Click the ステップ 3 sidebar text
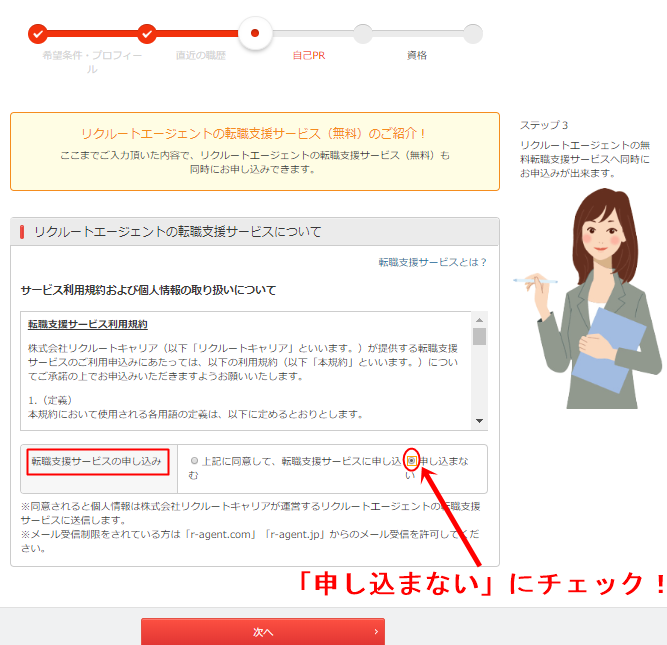The image size is (667, 645). pos(544,125)
